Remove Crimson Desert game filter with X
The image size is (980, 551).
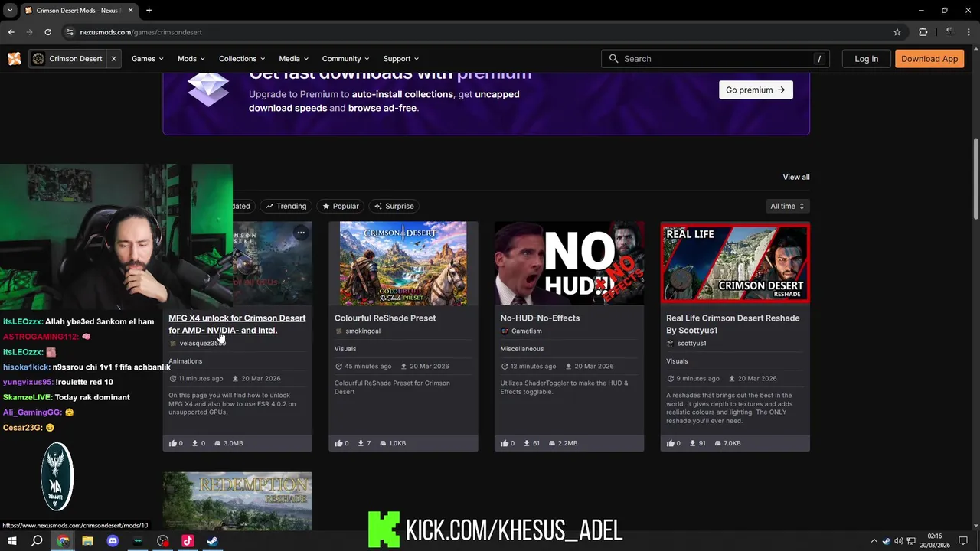tap(113, 59)
